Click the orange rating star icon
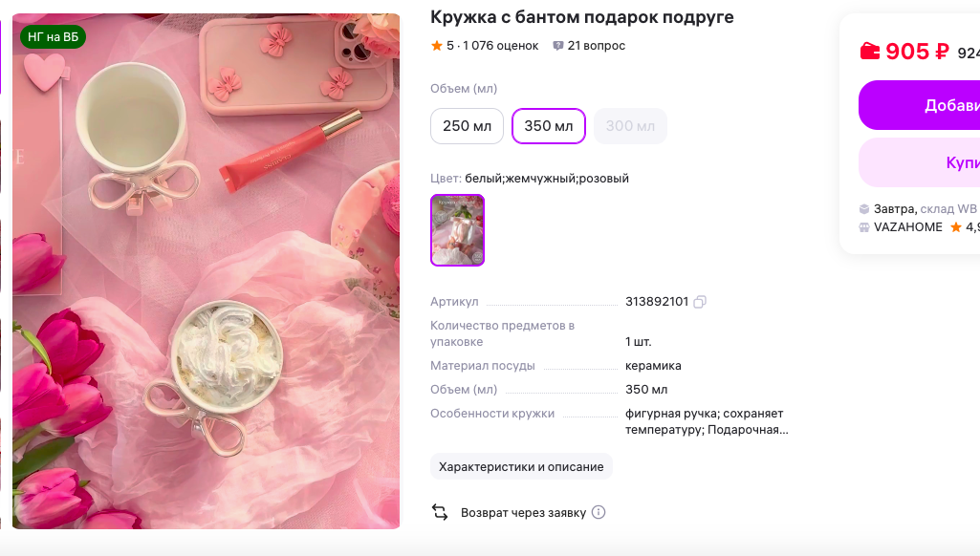Screen dimensions: 980x556 click(436, 46)
